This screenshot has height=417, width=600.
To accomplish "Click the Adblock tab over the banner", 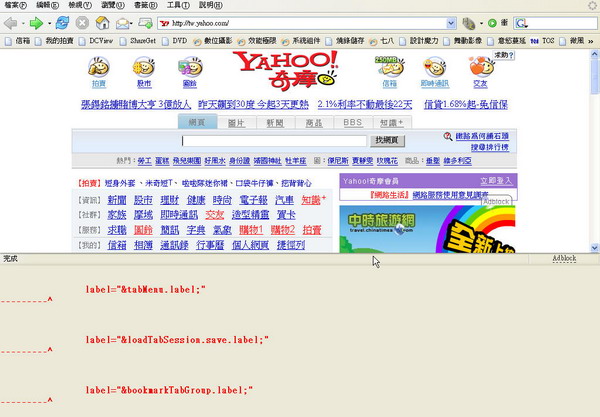I will [x=496, y=201].
